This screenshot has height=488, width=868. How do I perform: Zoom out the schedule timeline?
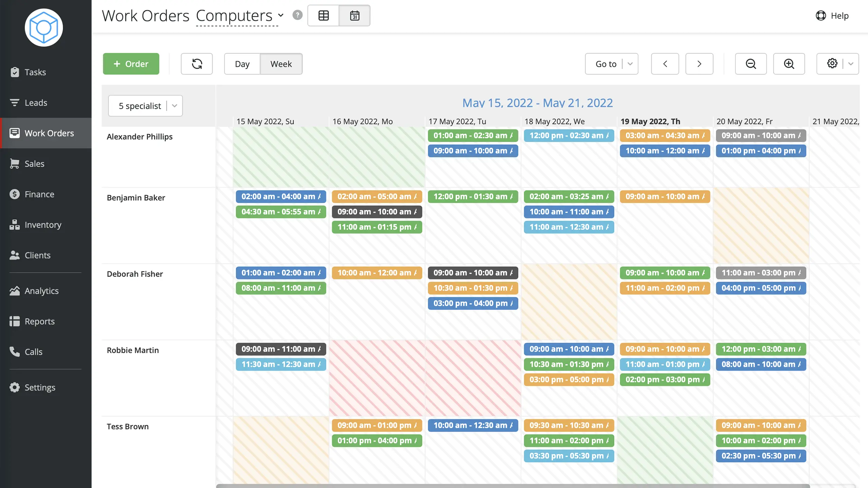pos(751,64)
